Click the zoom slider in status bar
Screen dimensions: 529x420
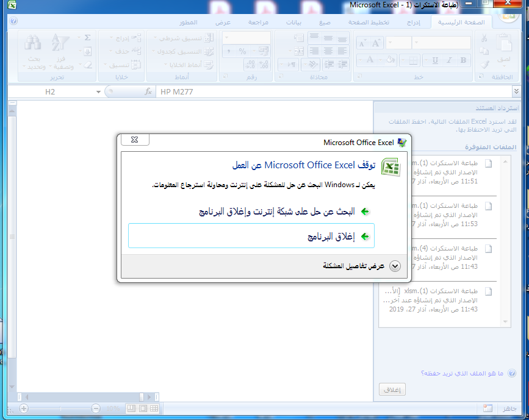click(60, 408)
